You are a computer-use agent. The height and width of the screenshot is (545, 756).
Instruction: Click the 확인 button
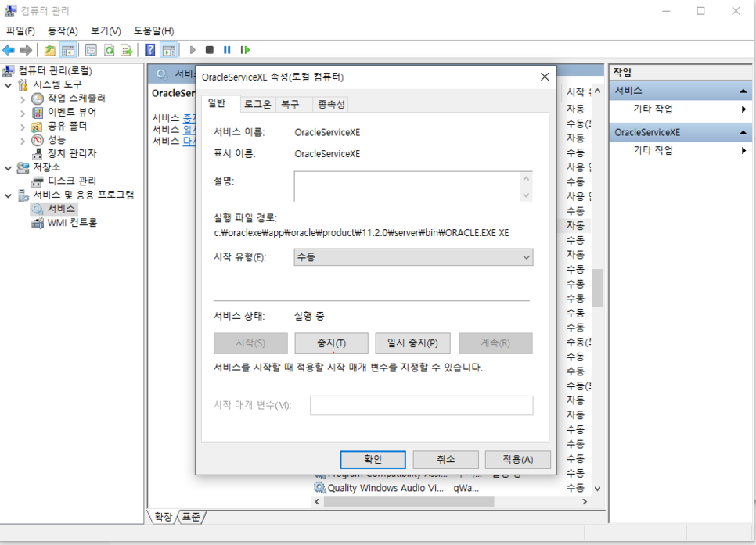pos(373,460)
